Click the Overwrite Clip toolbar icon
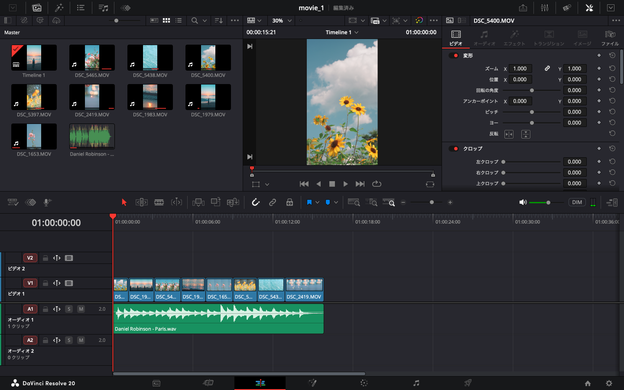 click(x=215, y=202)
